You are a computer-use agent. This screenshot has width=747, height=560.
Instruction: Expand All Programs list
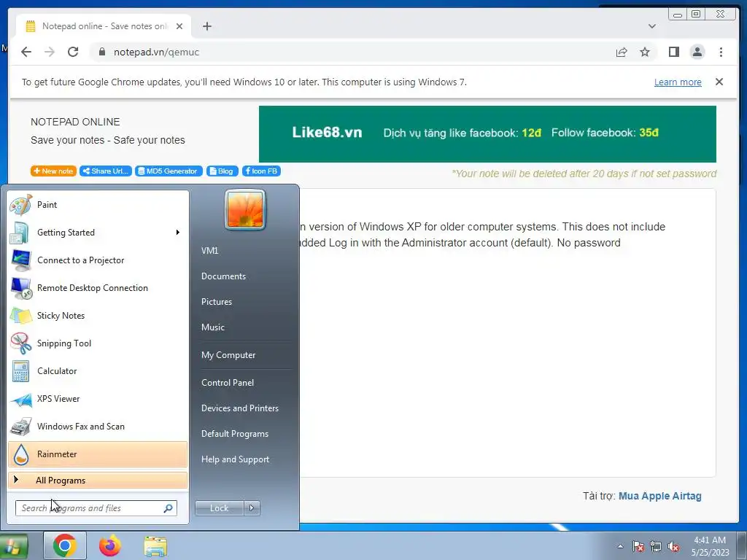pyautogui.click(x=98, y=480)
